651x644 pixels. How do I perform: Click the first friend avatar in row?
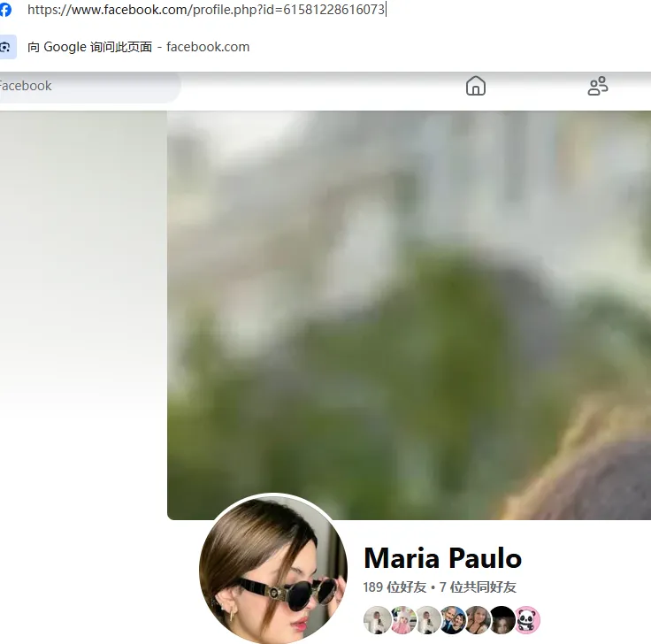coord(378,620)
